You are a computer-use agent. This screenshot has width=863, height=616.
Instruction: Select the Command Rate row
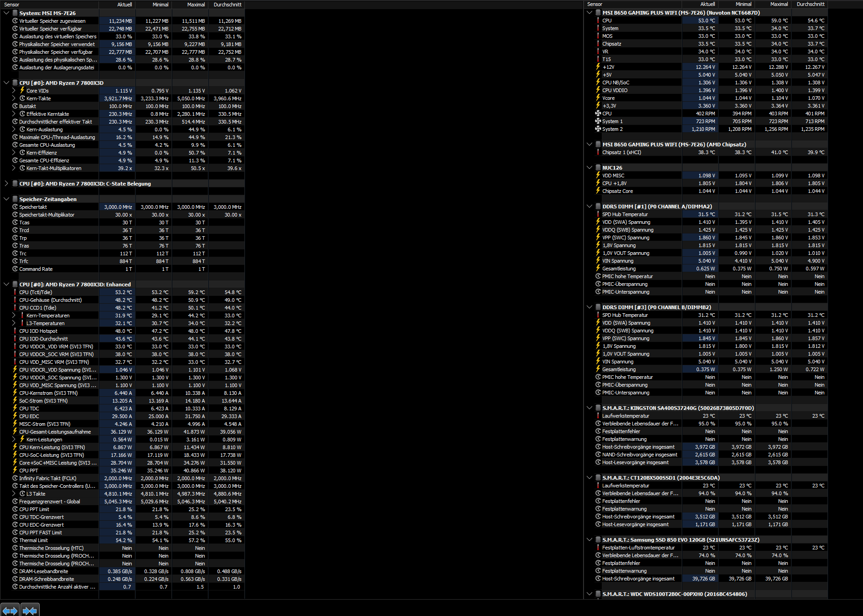[x=122, y=269]
